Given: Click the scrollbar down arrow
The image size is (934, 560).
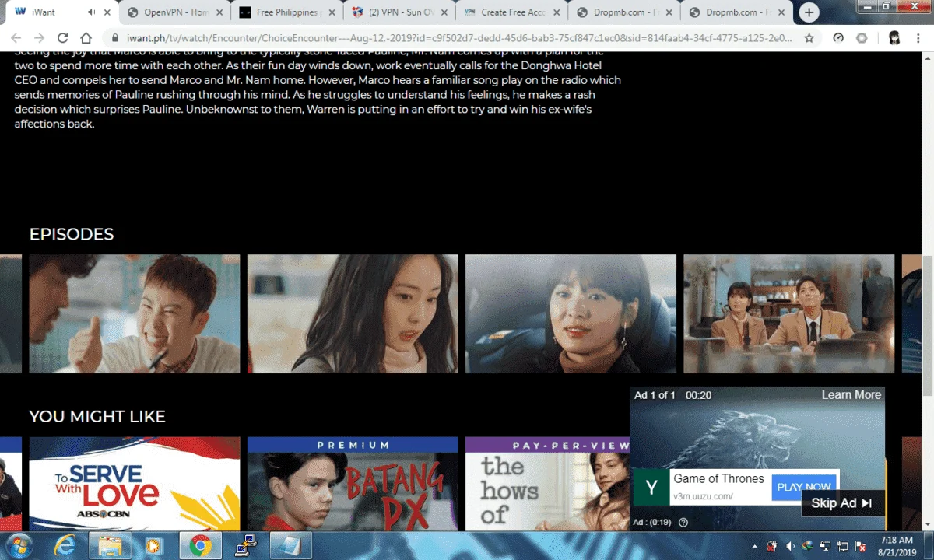Looking at the screenshot, I should (927, 525).
